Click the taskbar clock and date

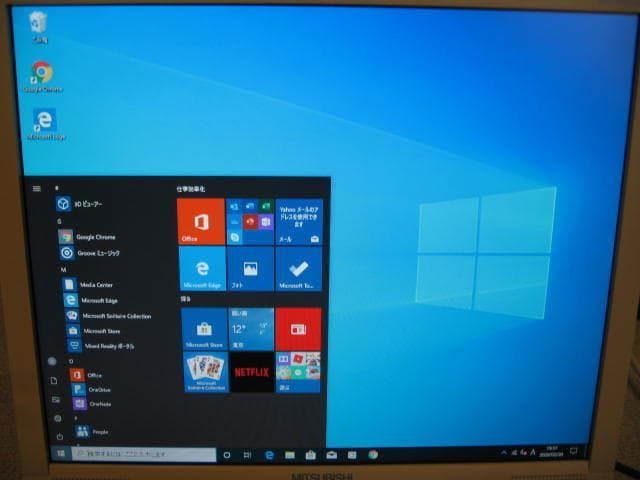pyautogui.click(x=551, y=451)
